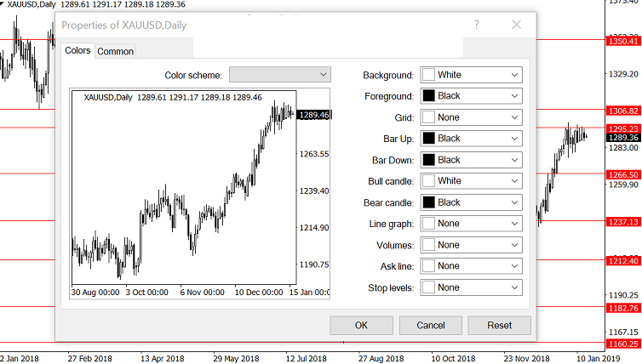This screenshot has height=364, width=642.
Task: Expand the Bear candle color dropdown
Action: coord(471,202)
